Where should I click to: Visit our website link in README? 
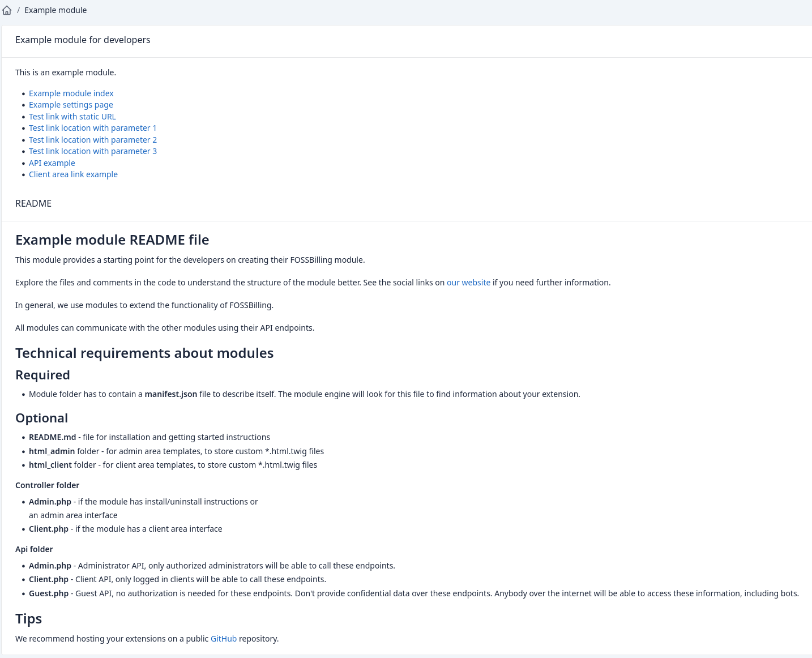tap(468, 282)
